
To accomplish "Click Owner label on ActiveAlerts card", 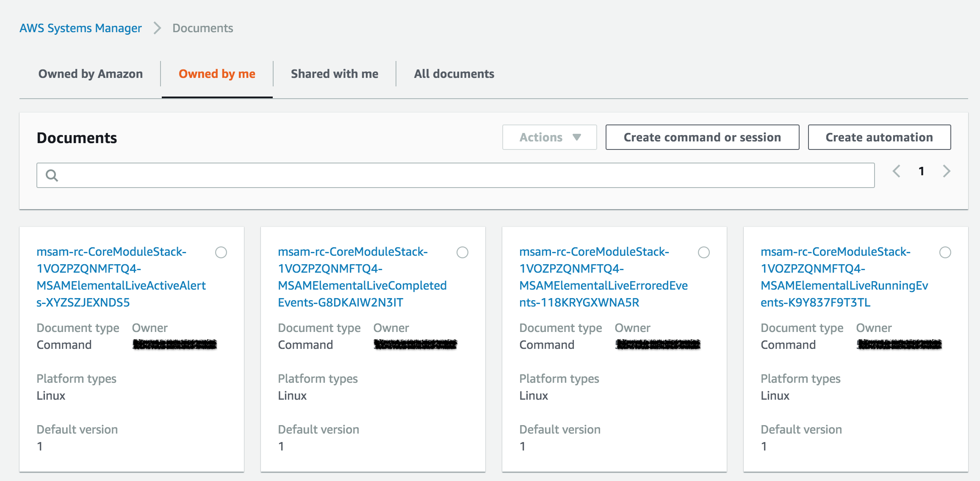I will click(150, 328).
